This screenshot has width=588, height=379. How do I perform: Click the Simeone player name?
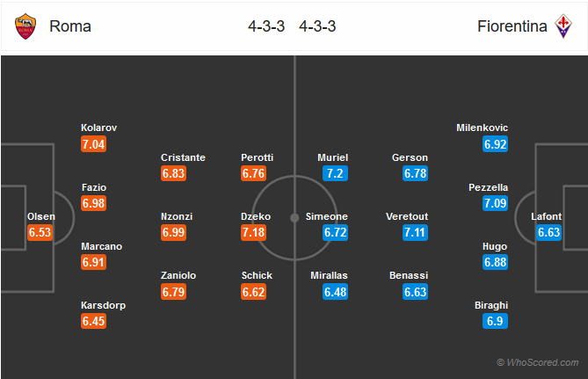[327, 216]
